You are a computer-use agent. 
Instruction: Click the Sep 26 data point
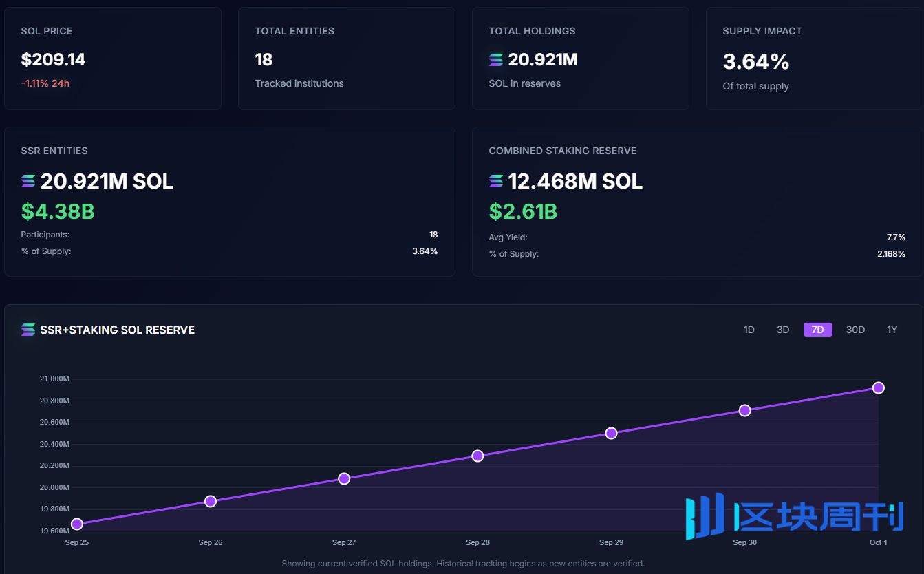click(211, 501)
